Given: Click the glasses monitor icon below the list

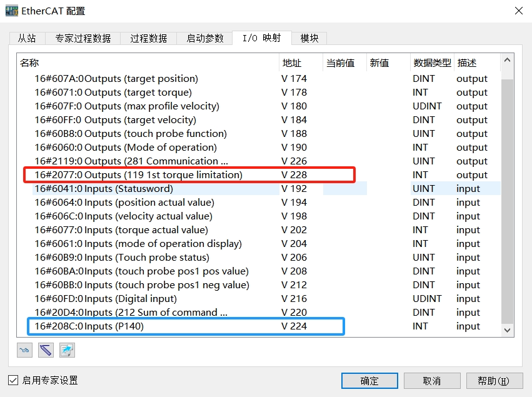Looking at the screenshot, I should (24, 350).
